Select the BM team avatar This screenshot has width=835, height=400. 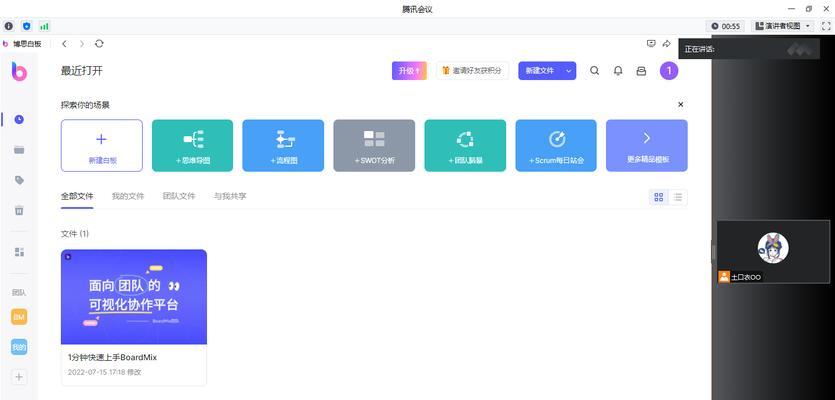[x=19, y=317]
